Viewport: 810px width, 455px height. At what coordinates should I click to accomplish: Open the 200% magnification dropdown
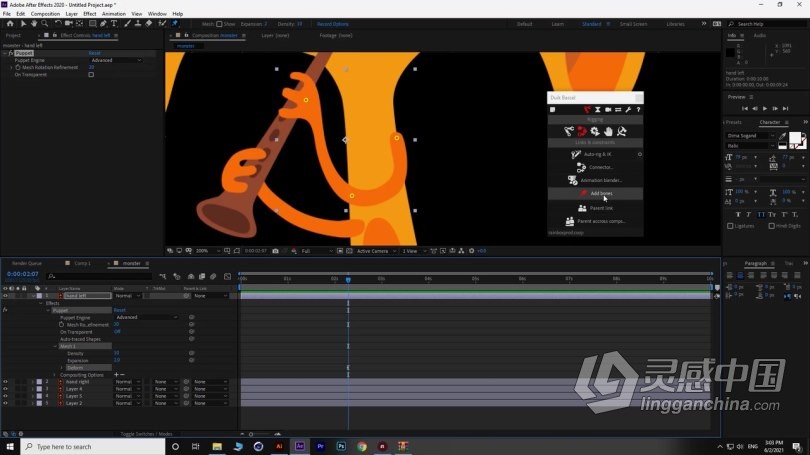coord(208,251)
